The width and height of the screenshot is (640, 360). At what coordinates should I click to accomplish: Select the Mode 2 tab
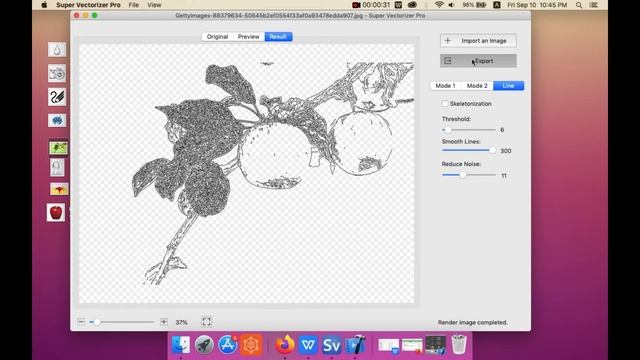coord(477,86)
